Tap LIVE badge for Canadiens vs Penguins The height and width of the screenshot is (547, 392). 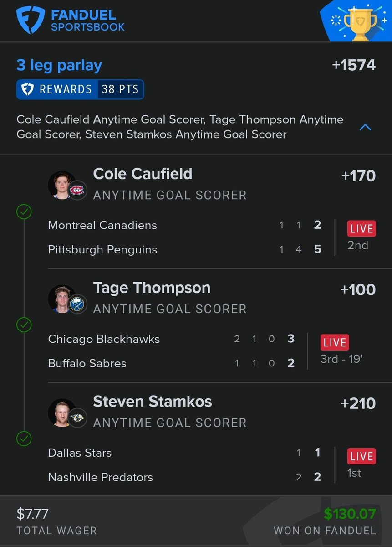pyautogui.click(x=361, y=228)
